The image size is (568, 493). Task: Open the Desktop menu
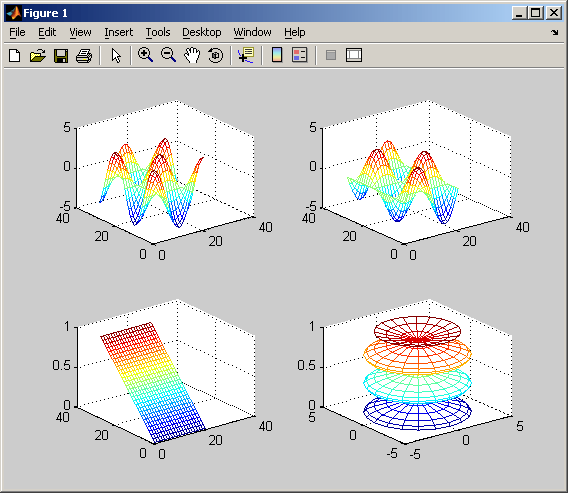coord(202,32)
